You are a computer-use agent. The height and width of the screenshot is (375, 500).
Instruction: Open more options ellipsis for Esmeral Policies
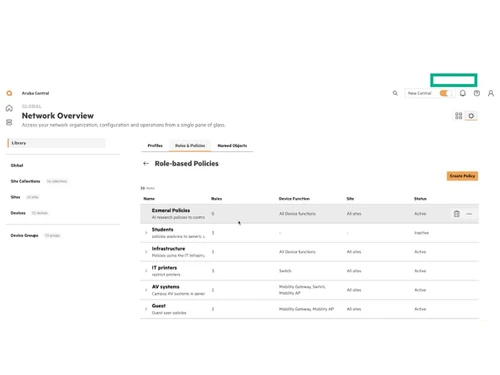469,214
